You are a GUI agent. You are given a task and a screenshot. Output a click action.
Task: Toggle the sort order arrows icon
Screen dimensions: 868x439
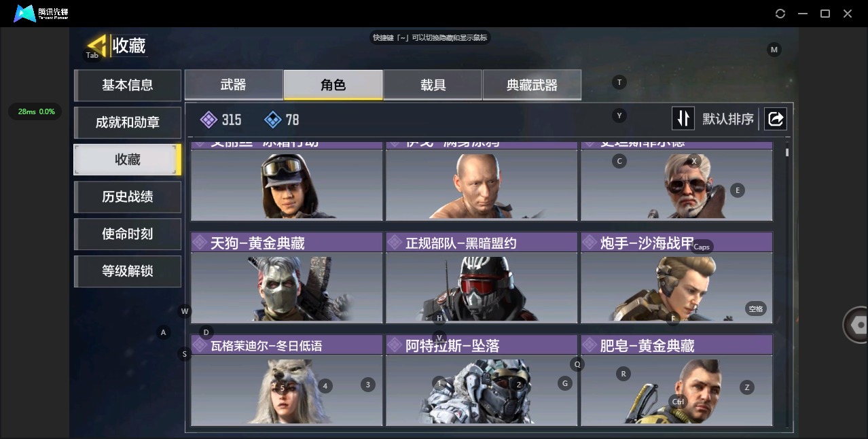coord(683,119)
